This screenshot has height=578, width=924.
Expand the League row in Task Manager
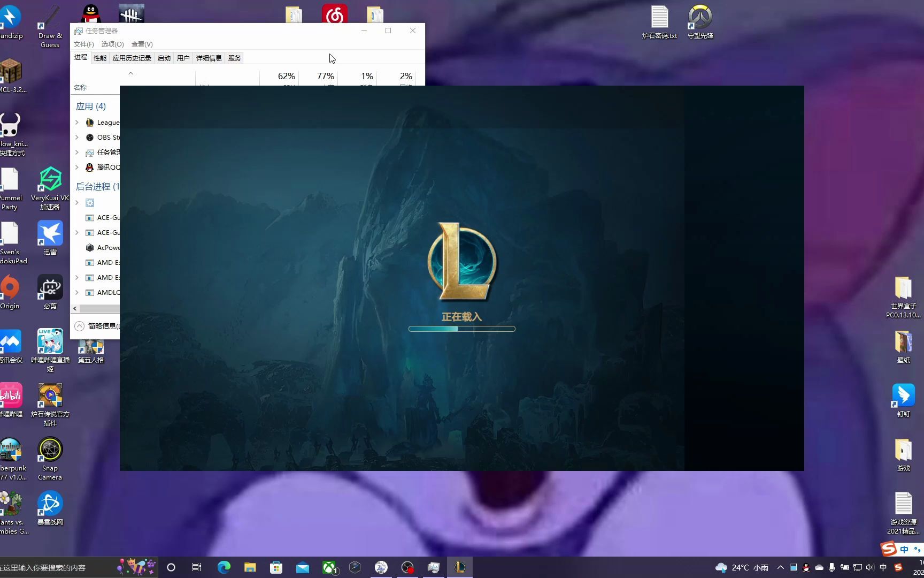tap(77, 123)
